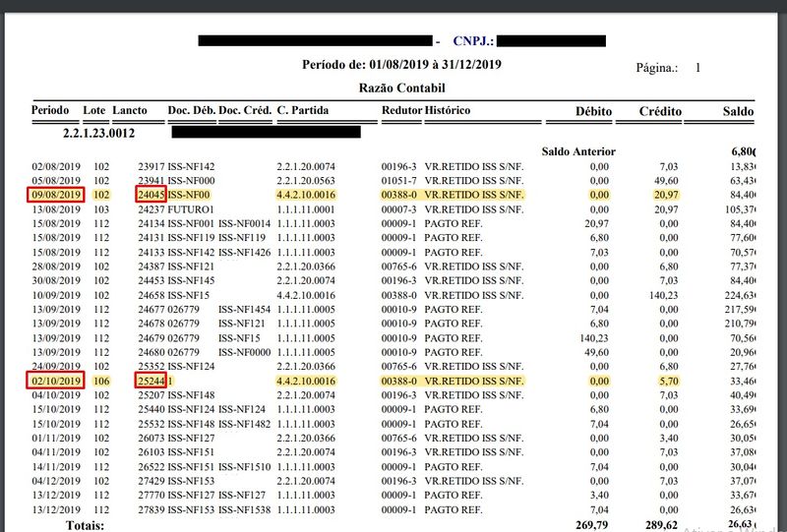The width and height of the screenshot is (787, 532).
Task: Click total debit value 269,79
Action: (x=593, y=525)
